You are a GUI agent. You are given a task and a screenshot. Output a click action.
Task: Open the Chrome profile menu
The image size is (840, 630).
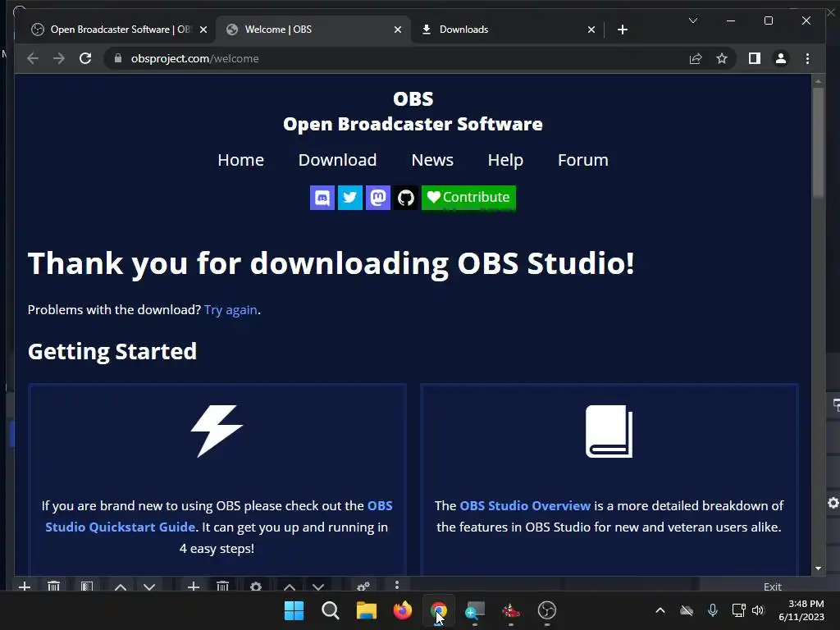point(781,58)
